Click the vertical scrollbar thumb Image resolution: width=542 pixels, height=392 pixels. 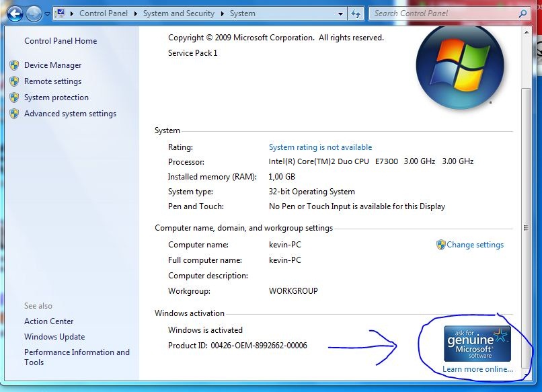[526, 228]
